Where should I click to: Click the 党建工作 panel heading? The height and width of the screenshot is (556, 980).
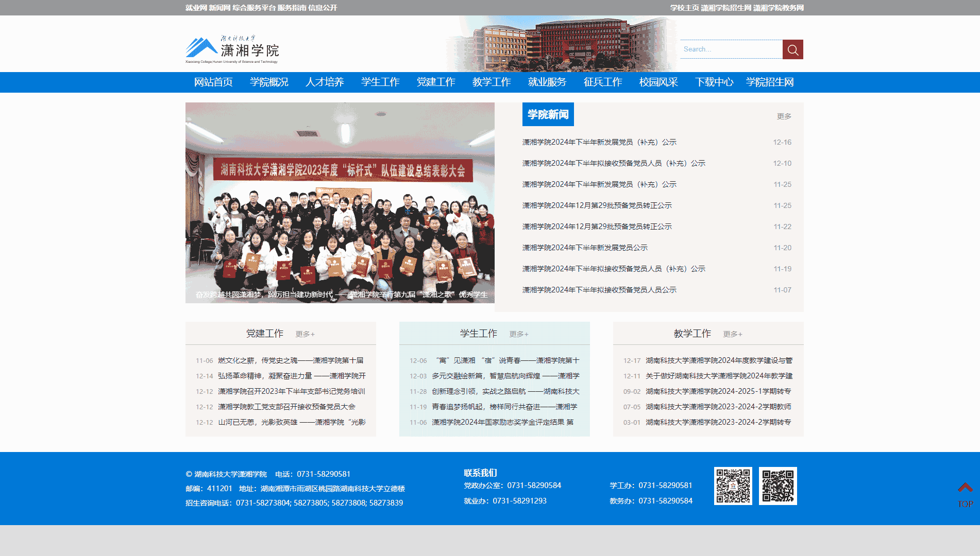[x=265, y=334]
